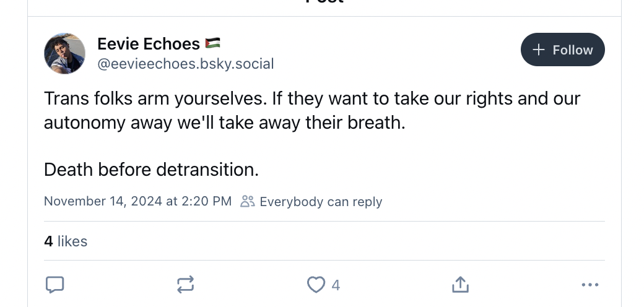Open Eevie Echoes' profile avatar
The image size is (644, 307).
(64, 54)
